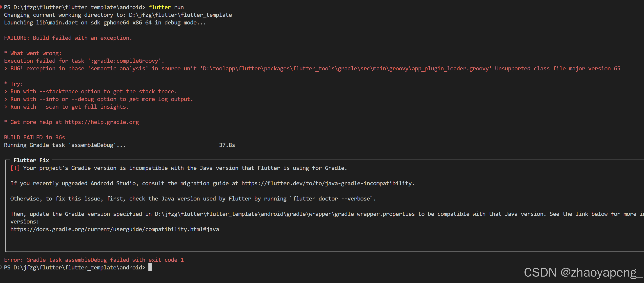
Task: Open the docs.gradle.org compatibility.html#java link
Action: click(115, 229)
